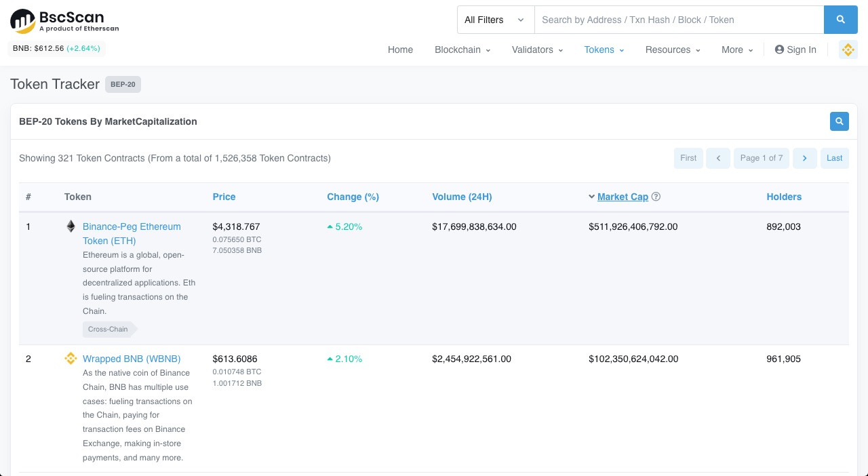The height and width of the screenshot is (476, 868).
Task: Click the First page button
Action: 688,158
